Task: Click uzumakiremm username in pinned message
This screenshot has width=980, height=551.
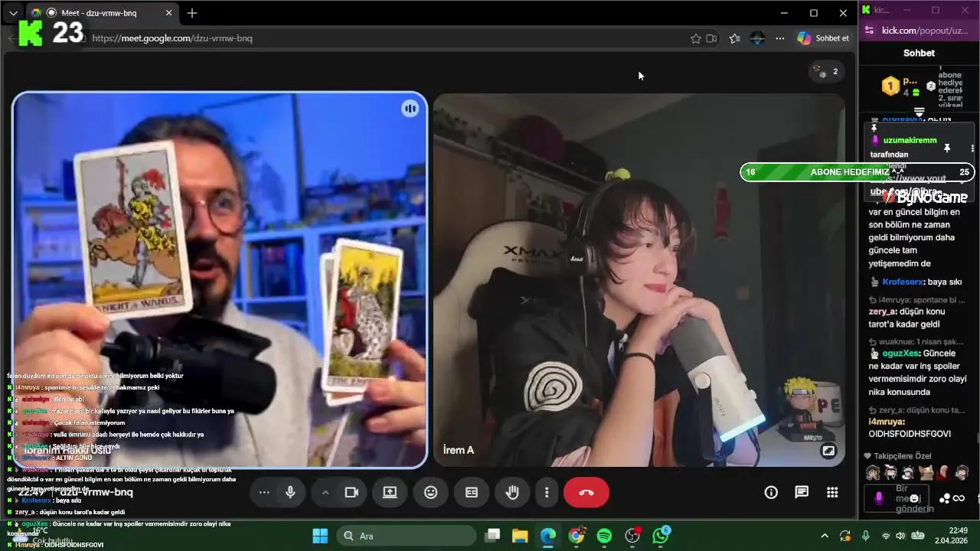Action: click(x=910, y=141)
